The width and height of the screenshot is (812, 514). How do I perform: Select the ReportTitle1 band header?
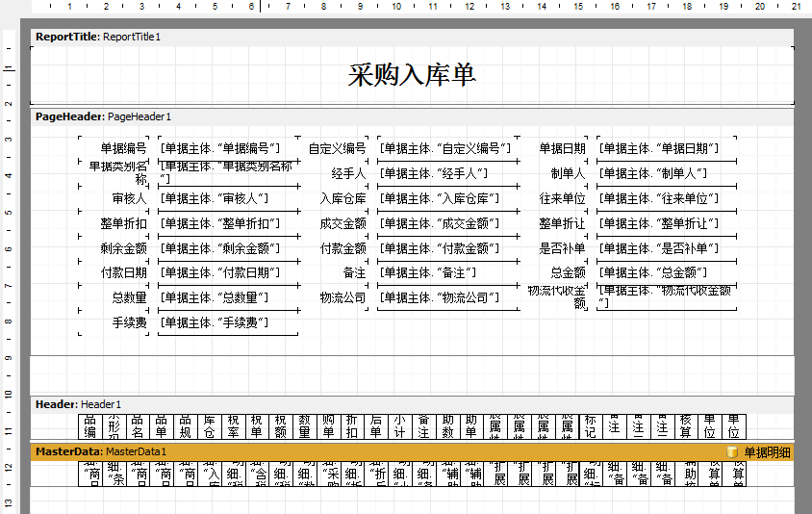pos(412,37)
